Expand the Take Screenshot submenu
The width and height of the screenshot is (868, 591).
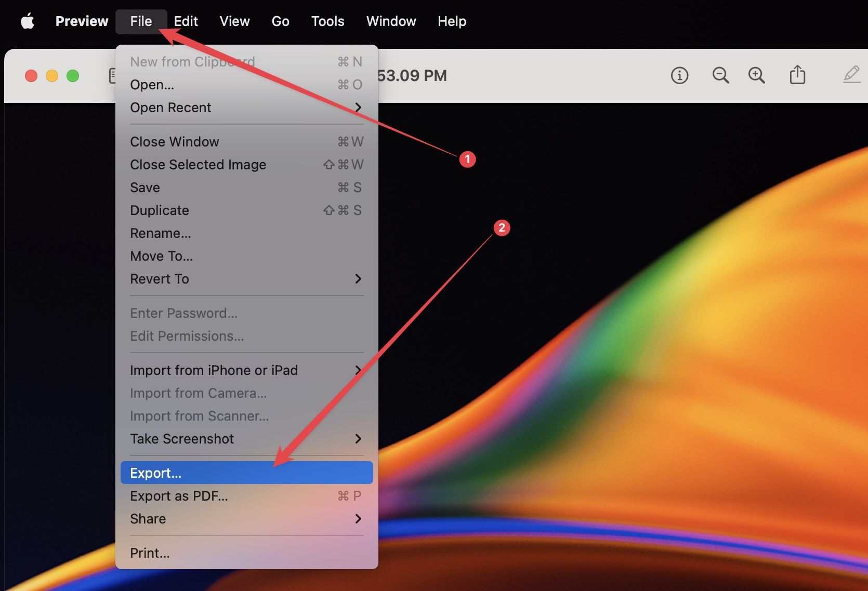pos(181,439)
